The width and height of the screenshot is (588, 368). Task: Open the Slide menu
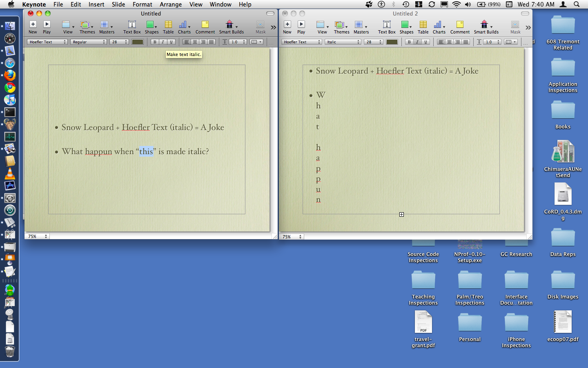point(118,4)
